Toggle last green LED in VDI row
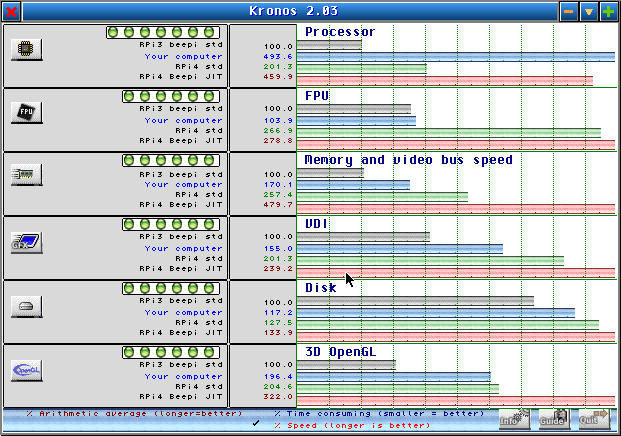 pos(209,224)
